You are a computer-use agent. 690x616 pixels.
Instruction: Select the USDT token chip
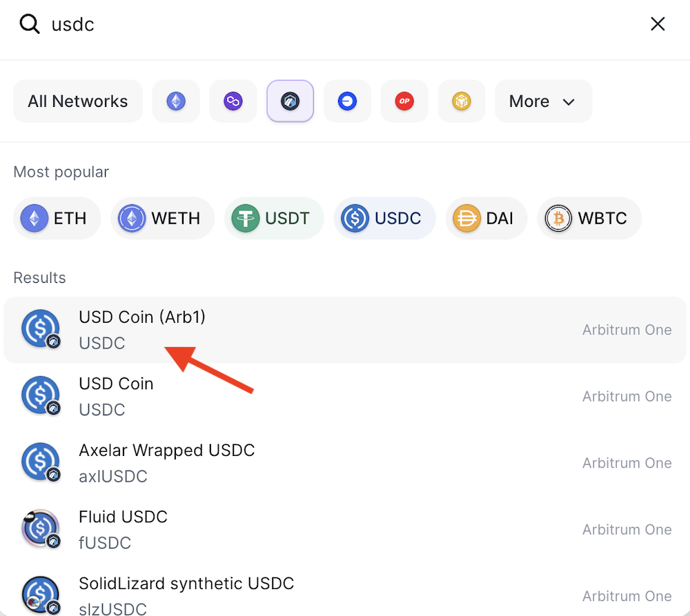pyautogui.click(x=274, y=218)
